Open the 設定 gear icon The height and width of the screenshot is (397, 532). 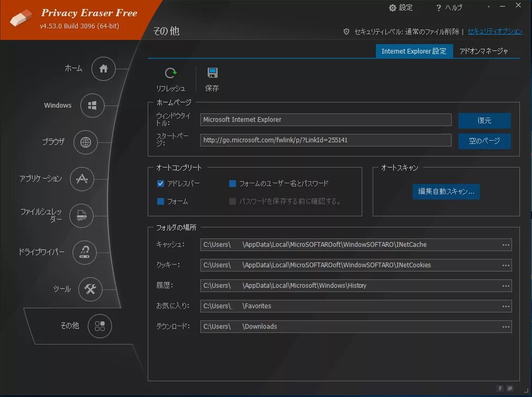[393, 8]
